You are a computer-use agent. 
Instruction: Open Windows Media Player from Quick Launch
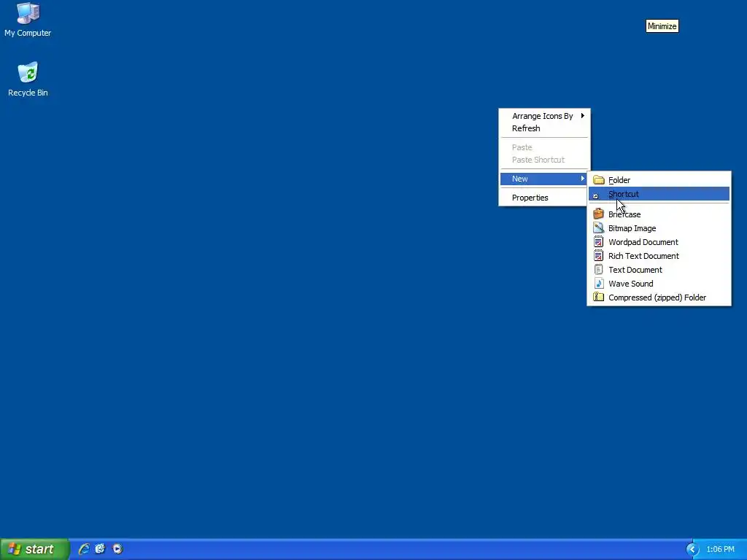coord(117,548)
